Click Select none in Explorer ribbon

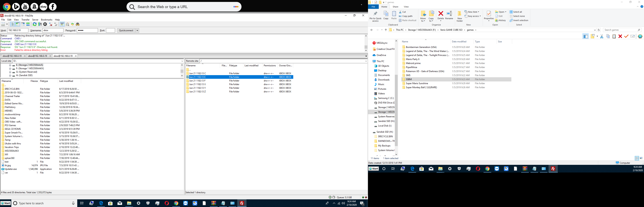[517, 16]
